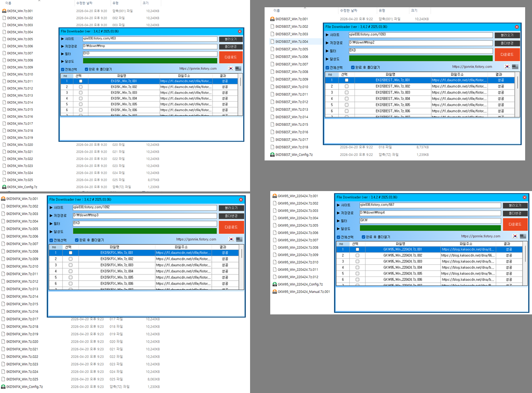Select the GKW95_Win_220424_Manual.7z.001 archive icon
532x393 pixels.
275,292
